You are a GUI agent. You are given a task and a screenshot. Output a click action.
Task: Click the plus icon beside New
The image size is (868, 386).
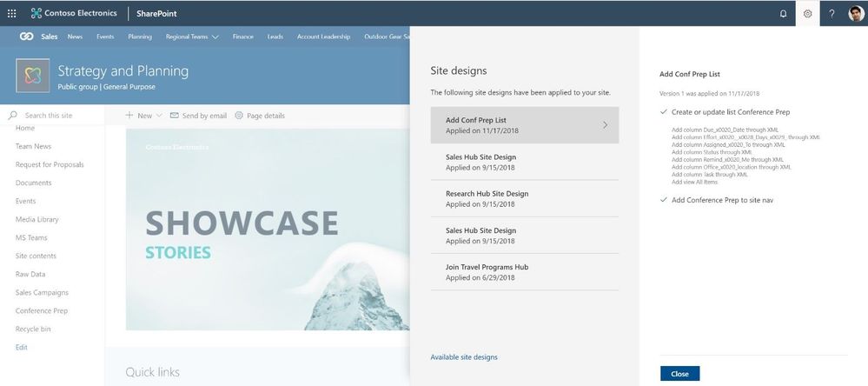click(x=129, y=115)
